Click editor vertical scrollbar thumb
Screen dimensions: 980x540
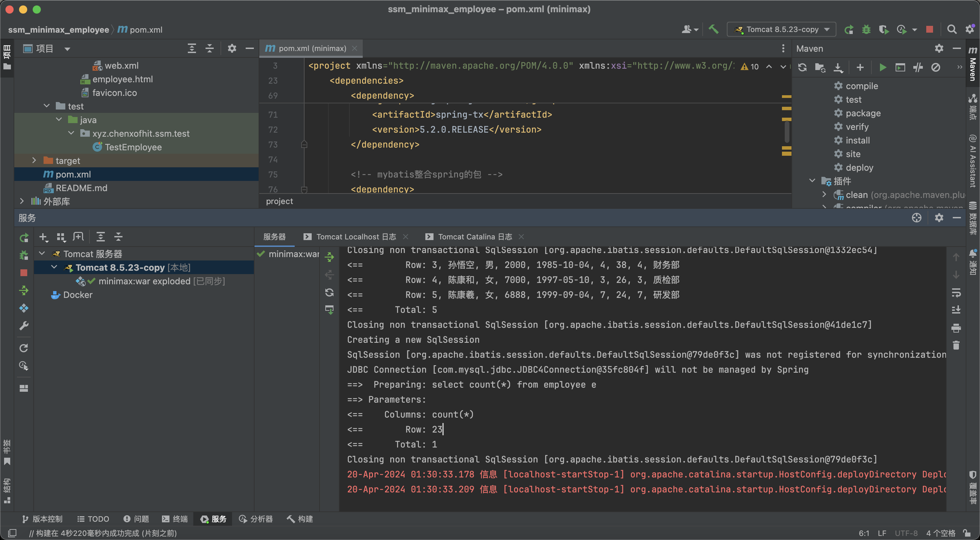click(x=786, y=131)
